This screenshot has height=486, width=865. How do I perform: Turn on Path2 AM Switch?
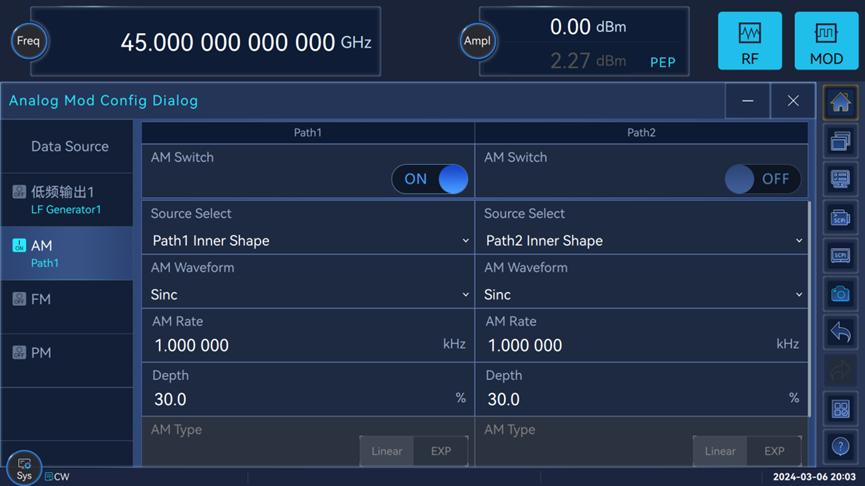(x=762, y=179)
